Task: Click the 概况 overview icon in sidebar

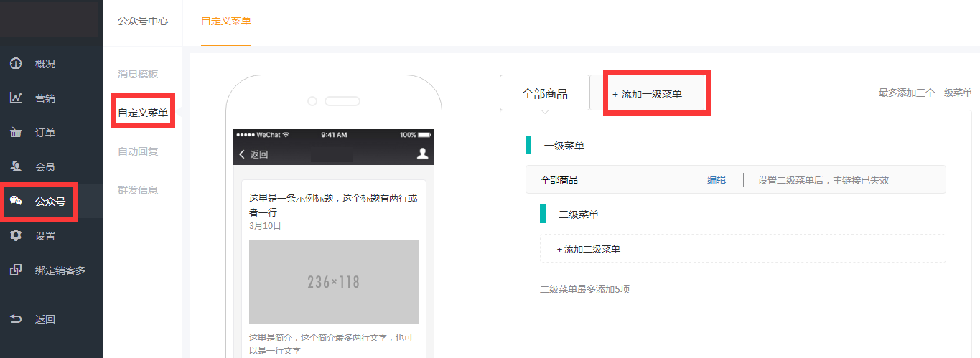Action: click(x=16, y=64)
